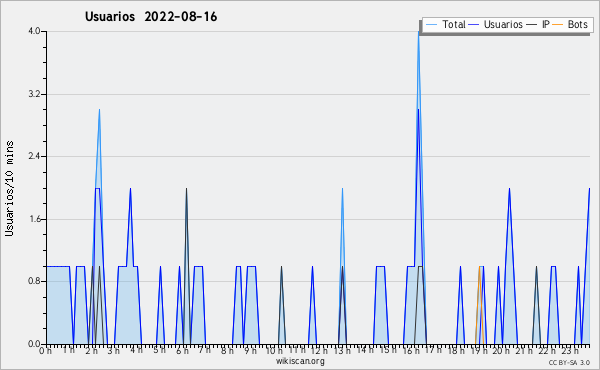Click the Total peak at 3.0 near 2 h
Screen dimensions: 600x370
[99, 110]
